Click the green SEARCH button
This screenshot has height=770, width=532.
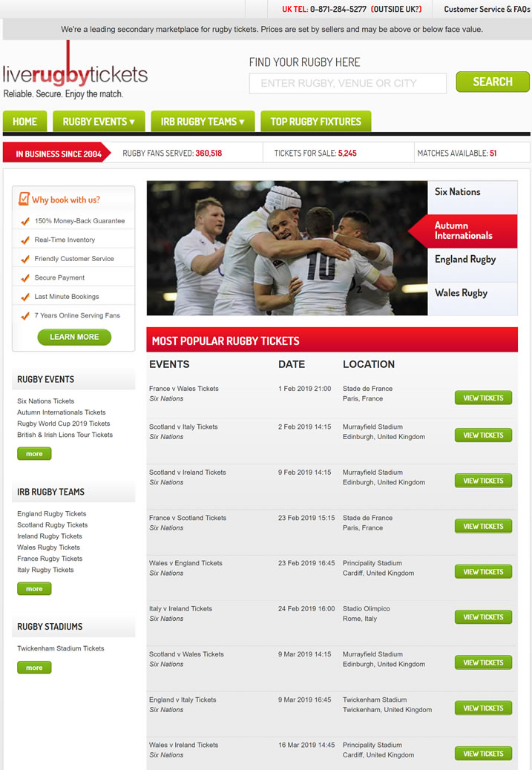click(493, 82)
